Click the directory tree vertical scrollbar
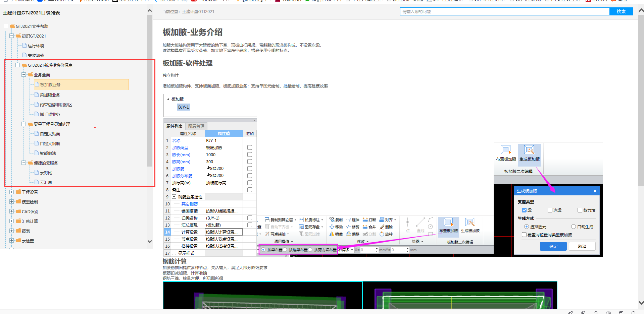The image size is (644, 314). pyautogui.click(x=150, y=90)
